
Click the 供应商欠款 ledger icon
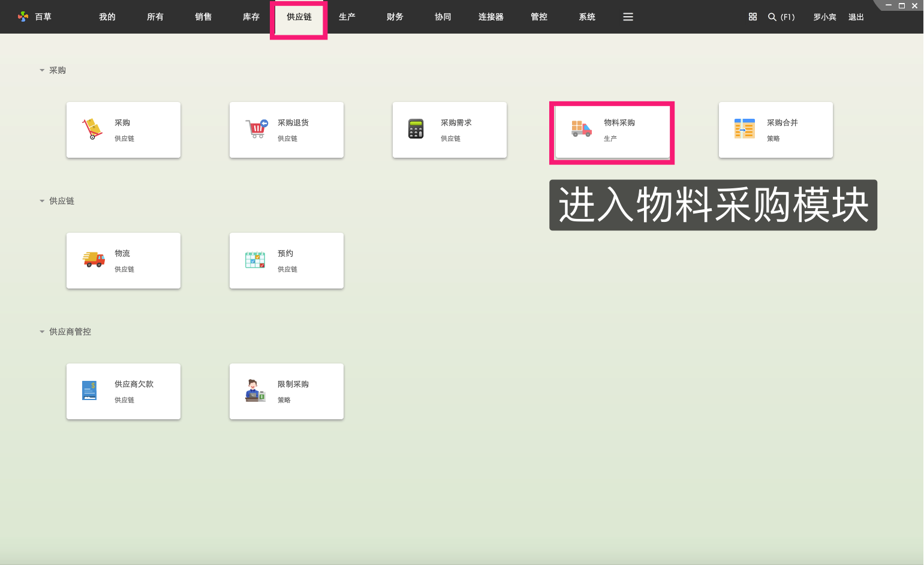point(89,390)
